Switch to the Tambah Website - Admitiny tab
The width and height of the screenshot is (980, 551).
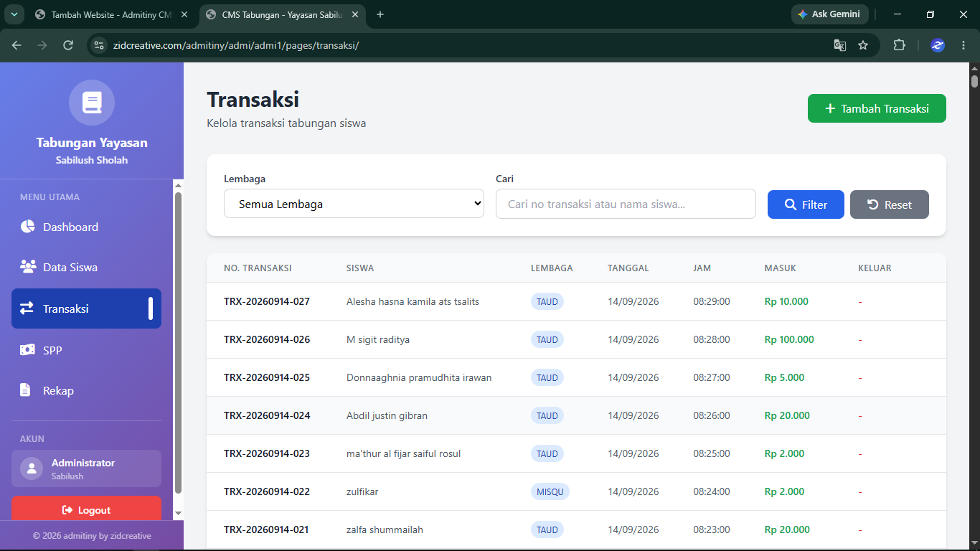[111, 14]
